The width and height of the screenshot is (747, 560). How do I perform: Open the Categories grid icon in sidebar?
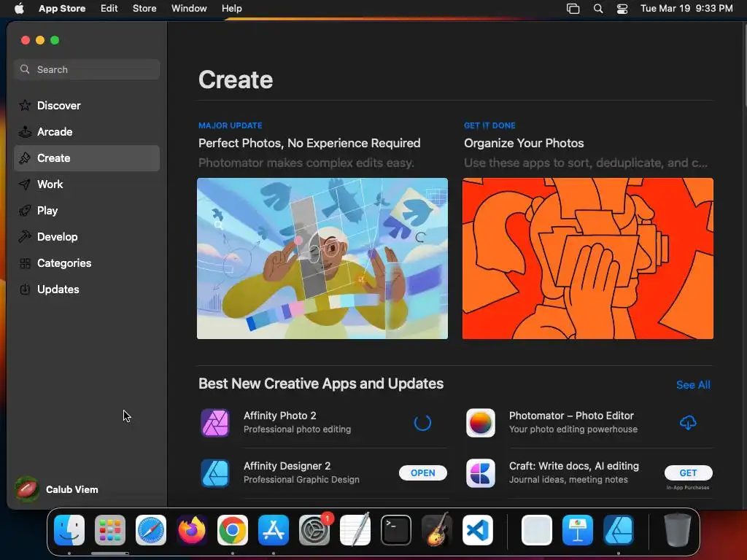point(25,262)
